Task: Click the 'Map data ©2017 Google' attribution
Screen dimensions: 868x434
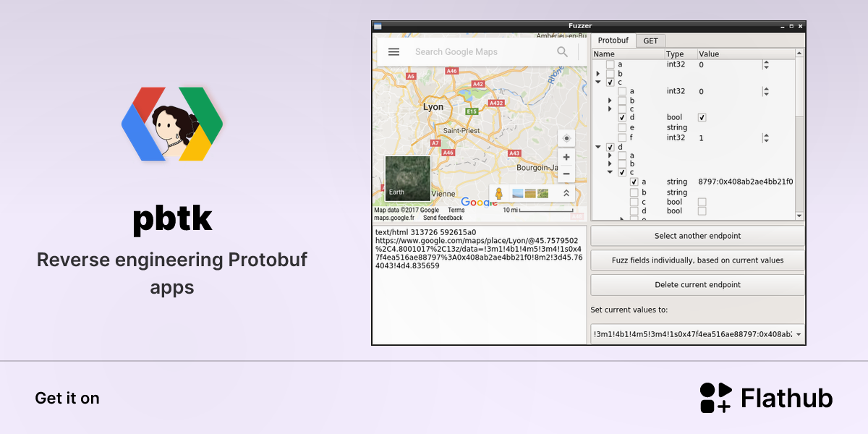Action: [407, 210]
